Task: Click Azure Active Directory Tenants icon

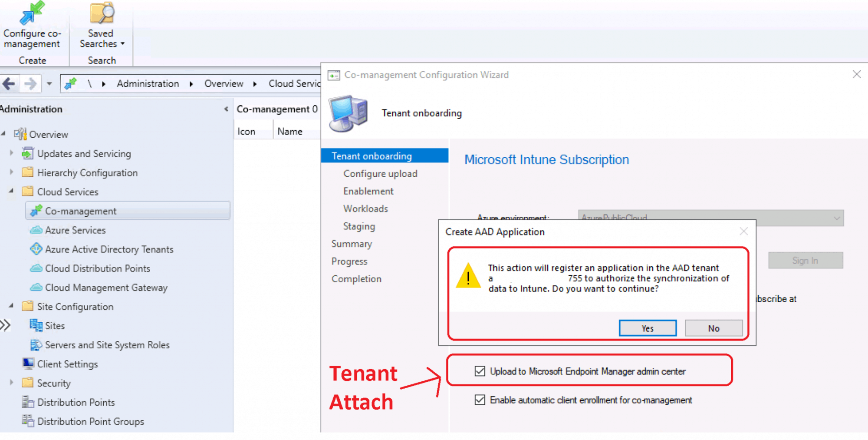Action: 36,249
